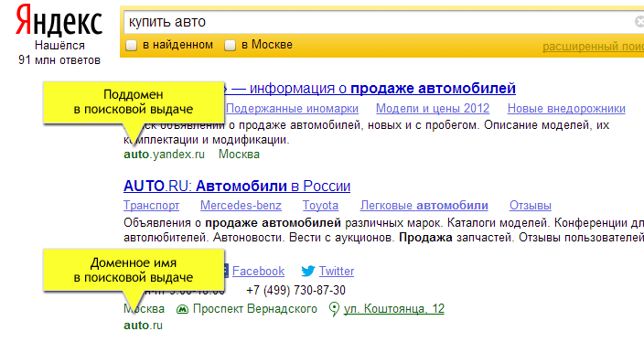Open the "Отзывы" sitelink
644x342 pixels.
click(531, 205)
